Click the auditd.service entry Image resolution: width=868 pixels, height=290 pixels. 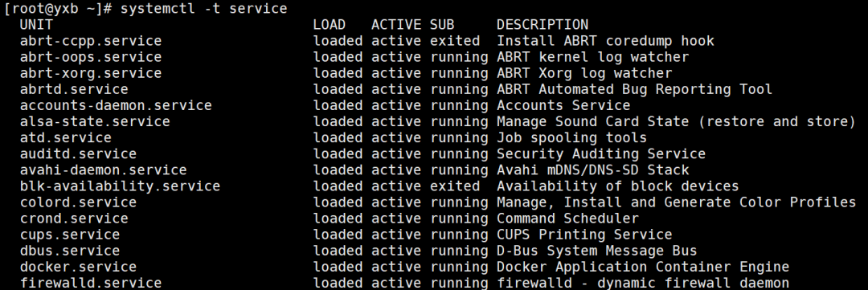(x=79, y=154)
